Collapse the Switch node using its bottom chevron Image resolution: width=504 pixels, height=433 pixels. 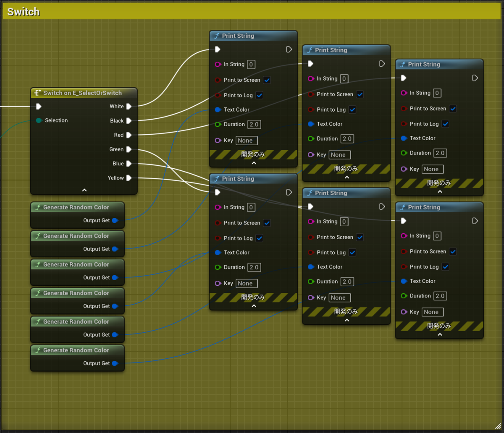click(x=84, y=190)
